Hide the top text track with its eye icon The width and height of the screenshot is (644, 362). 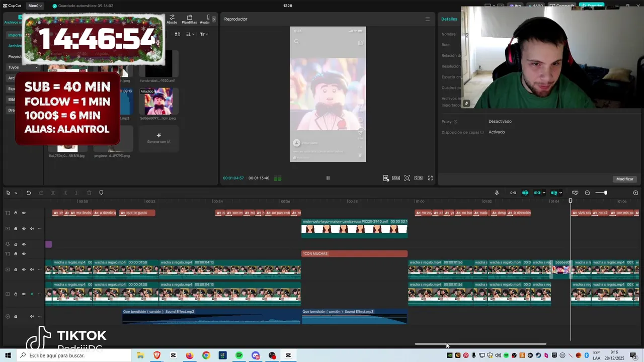click(x=24, y=213)
